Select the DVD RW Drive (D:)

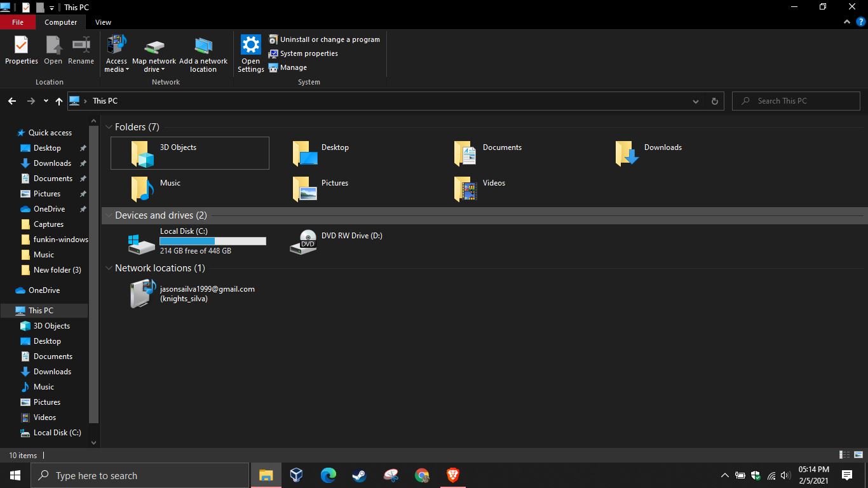click(x=337, y=241)
